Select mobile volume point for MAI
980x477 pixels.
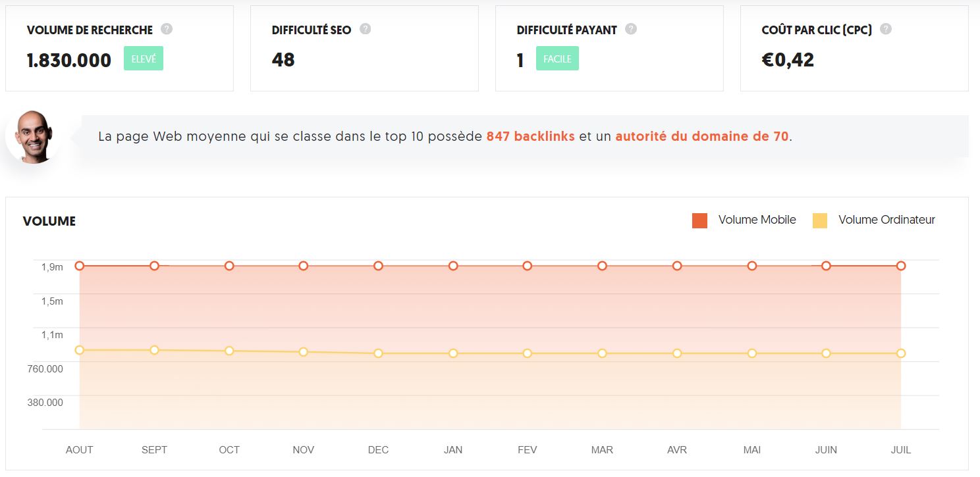tap(751, 266)
